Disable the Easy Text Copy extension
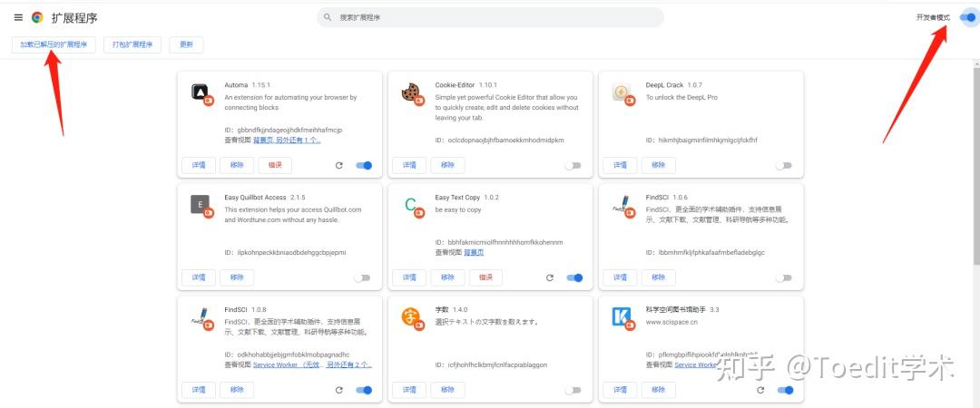 point(574,278)
